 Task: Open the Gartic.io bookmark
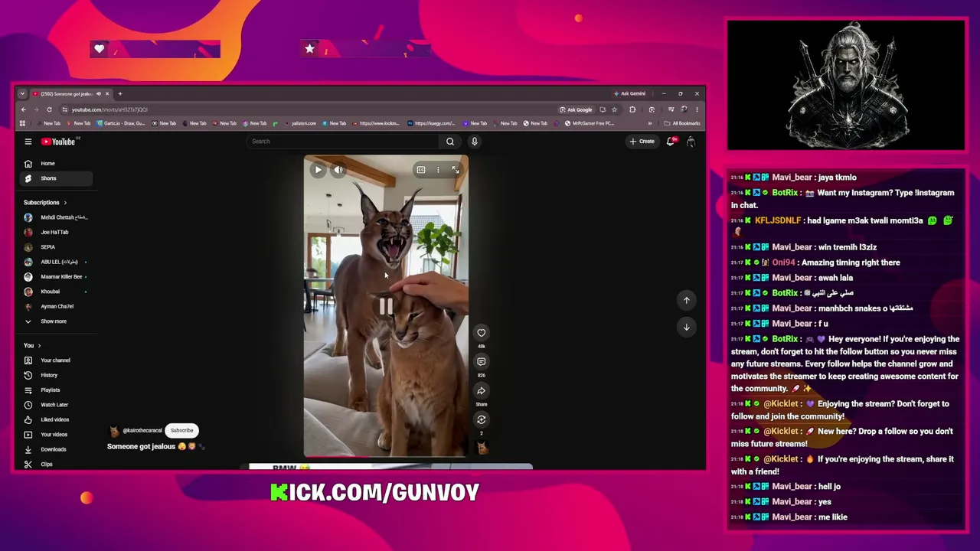pos(121,123)
